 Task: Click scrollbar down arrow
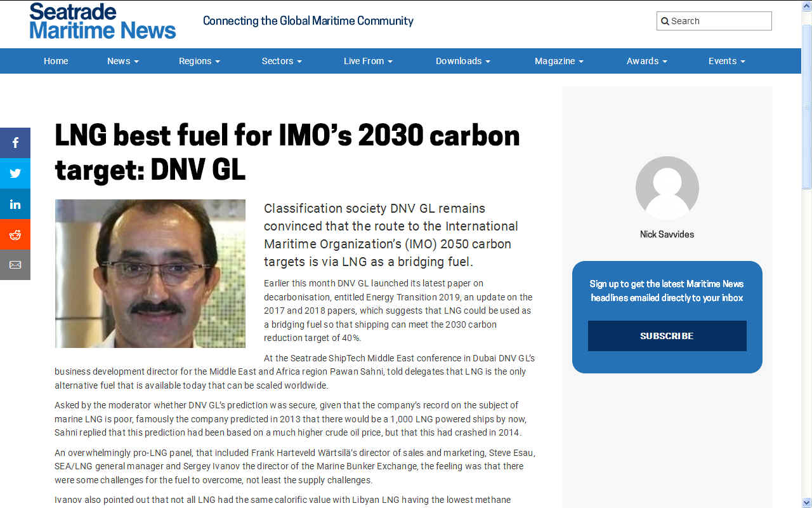806,502
